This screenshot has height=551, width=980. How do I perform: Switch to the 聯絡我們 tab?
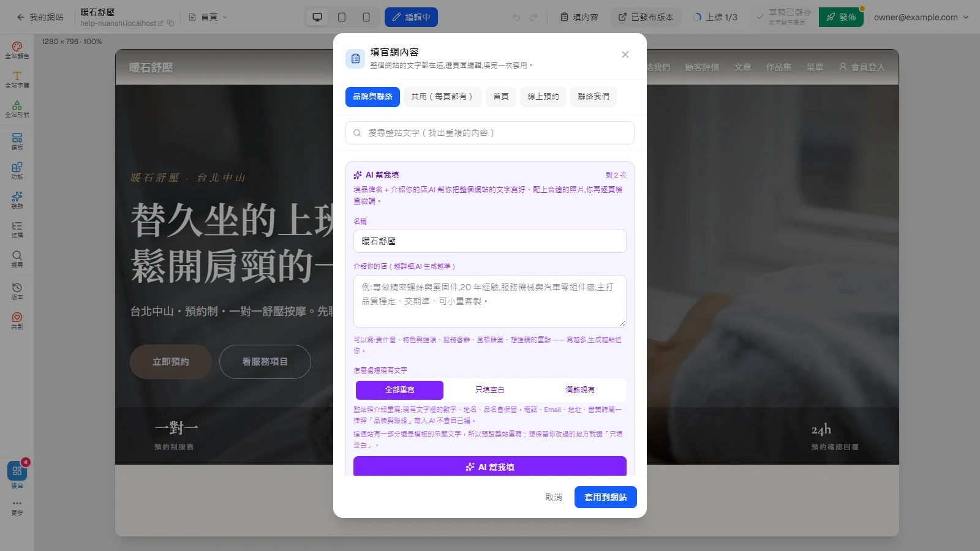coord(594,97)
